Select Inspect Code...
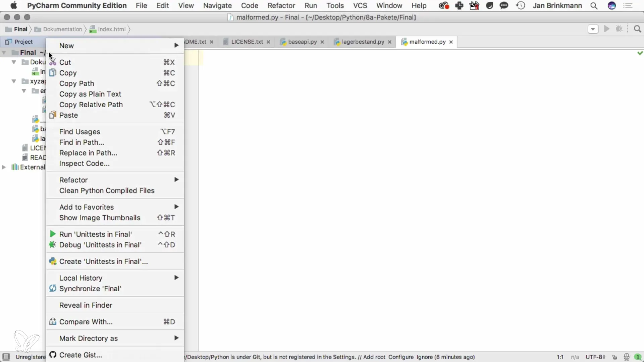 point(115,163)
